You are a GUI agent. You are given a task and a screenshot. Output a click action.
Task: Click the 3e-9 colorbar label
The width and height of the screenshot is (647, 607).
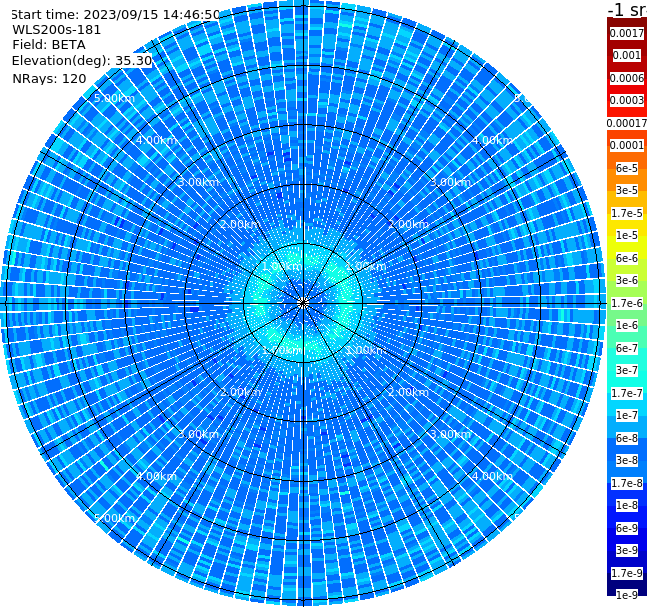coord(627,550)
